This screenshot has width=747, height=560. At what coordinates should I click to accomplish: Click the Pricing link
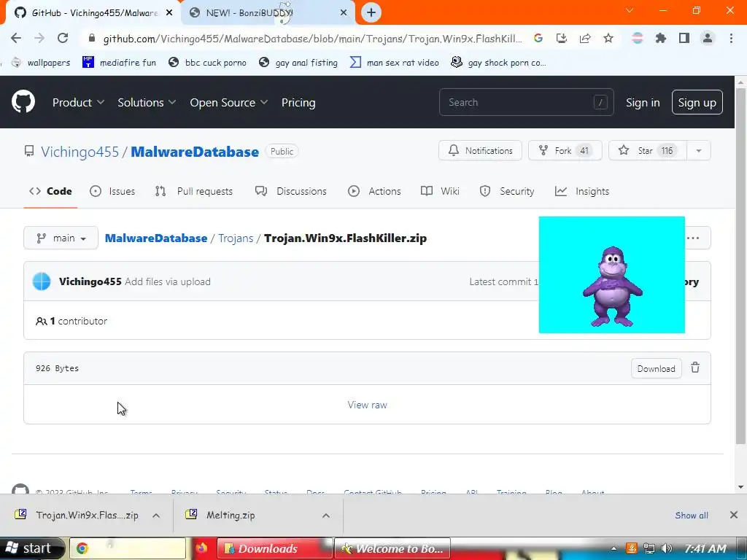(x=298, y=102)
